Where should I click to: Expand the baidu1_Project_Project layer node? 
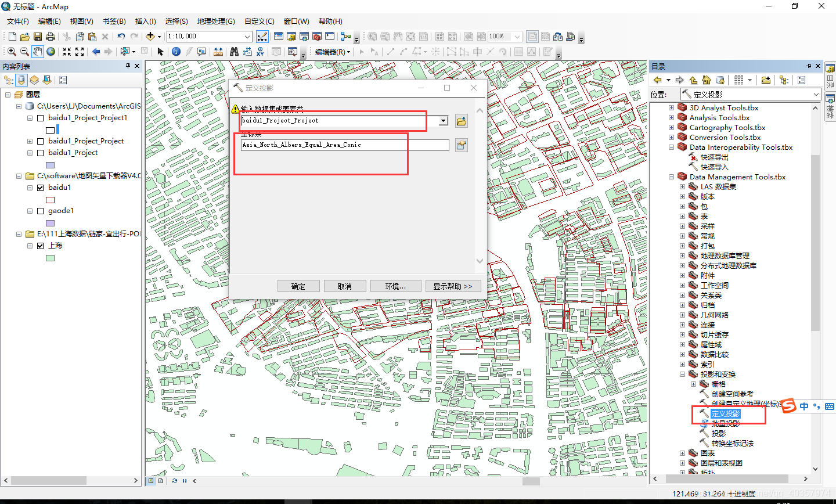[x=30, y=141]
